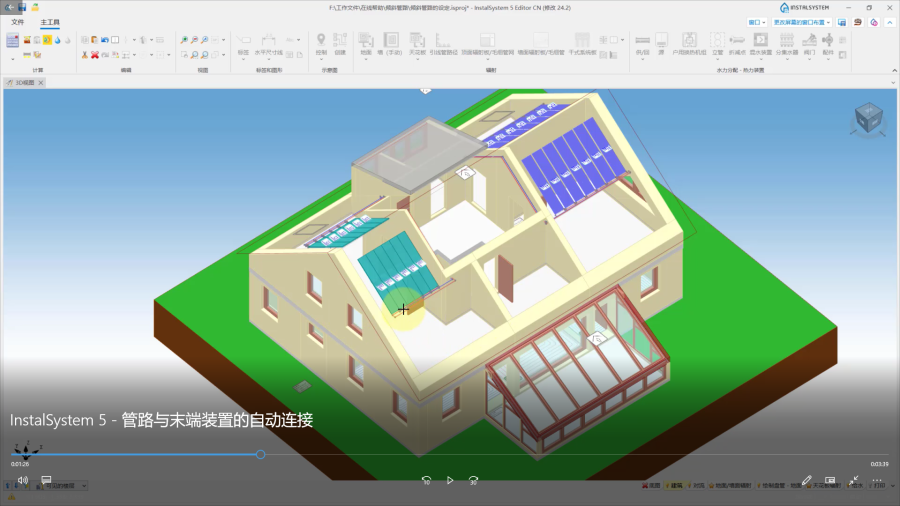Click the red X delete icon
This screenshot has width=900, height=506.
95,55
